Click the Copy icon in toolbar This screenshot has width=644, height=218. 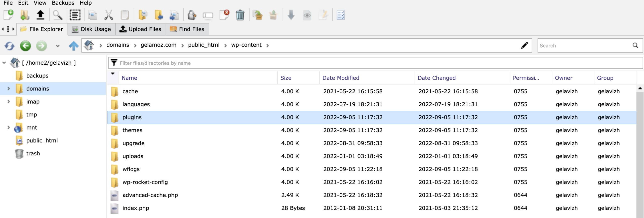pyautogui.click(x=92, y=15)
